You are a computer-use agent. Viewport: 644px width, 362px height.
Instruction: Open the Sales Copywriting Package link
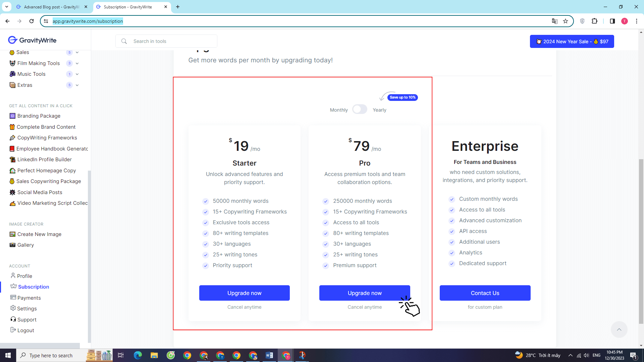(x=49, y=181)
